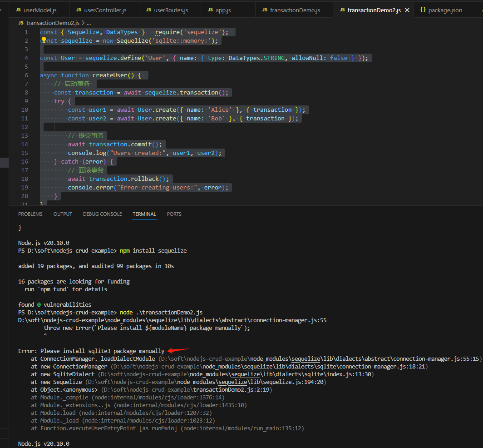The image size is (483, 448).
Task: Click 'Error: Please install sqlite3 package manually'
Action: [x=91, y=351]
